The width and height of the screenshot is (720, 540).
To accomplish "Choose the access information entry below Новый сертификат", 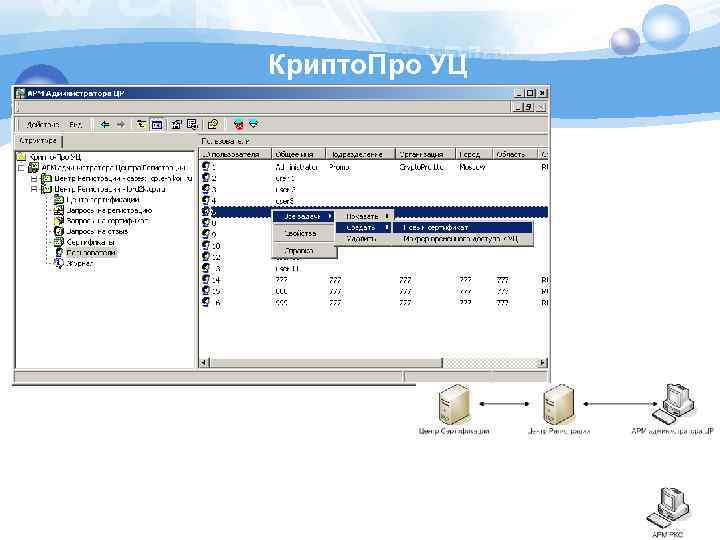I will point(463,239).
